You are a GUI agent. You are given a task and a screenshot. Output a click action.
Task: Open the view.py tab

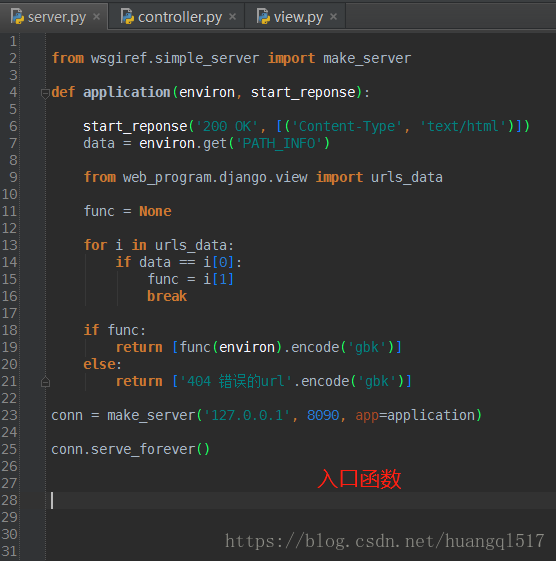pyautogui.click(x=296, y=16)
